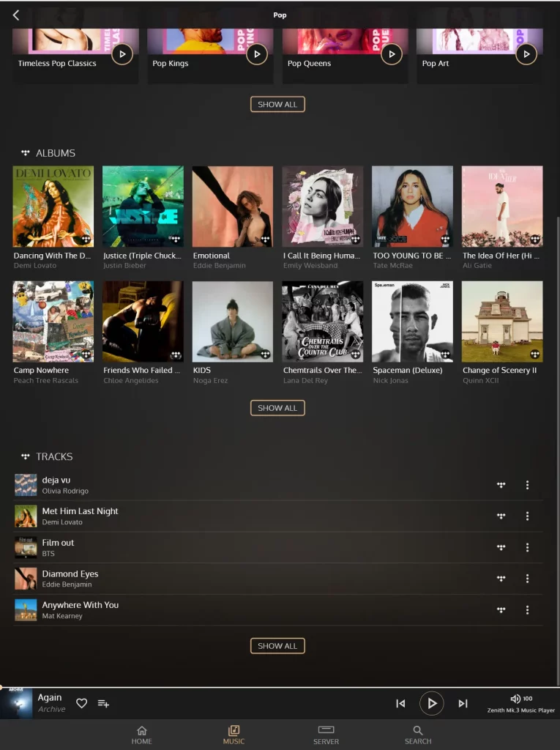Play the track Met Him Last Night
560x750 pixels.
point(277,516)
